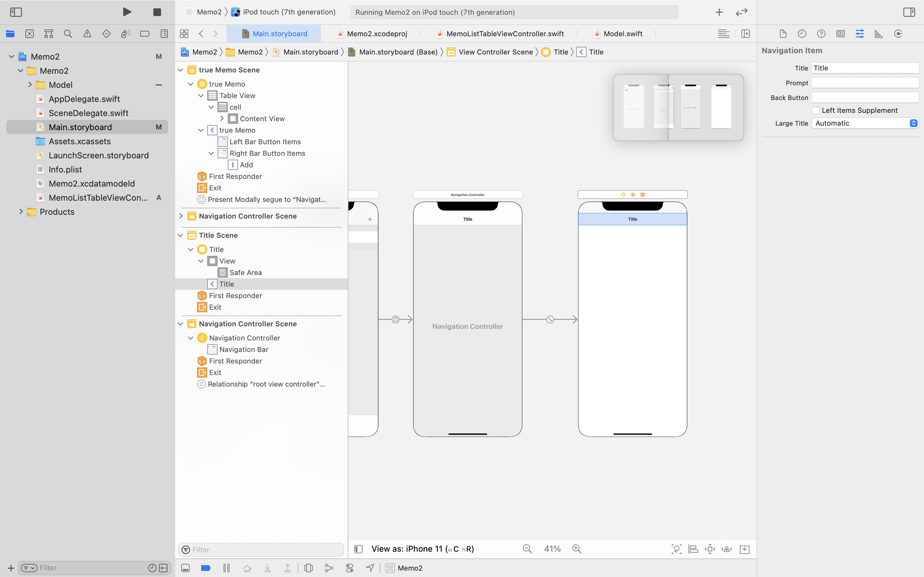Switch to the Model.swift tab
The height and width of the screenshot is (577, 924).
[623, 34]
